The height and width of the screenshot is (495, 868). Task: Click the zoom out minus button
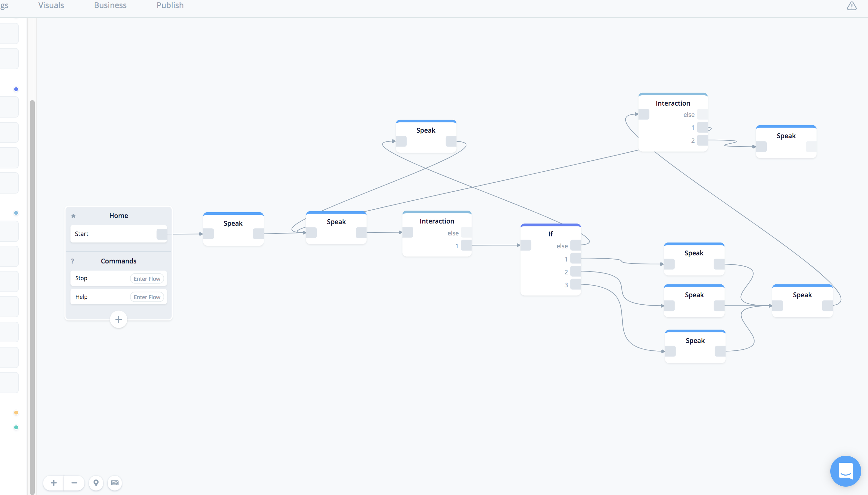pyautogui.click(x=74, y=483)
